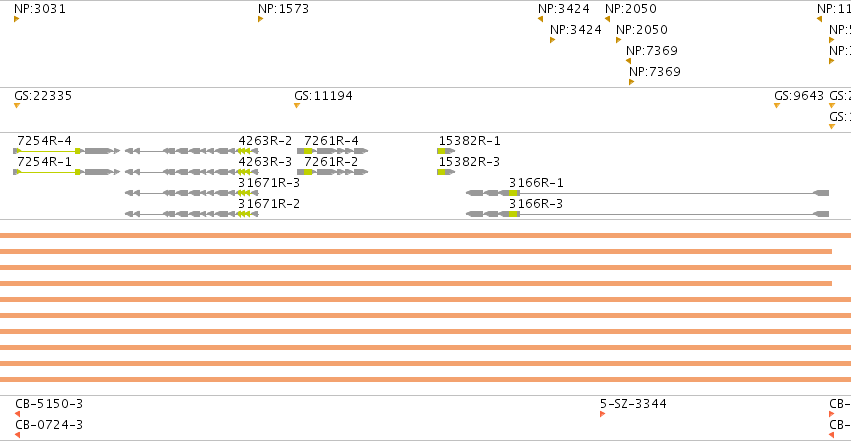
Task: Click the red arrow marker for CB-0724-3
Action: (x=17, y=435)
